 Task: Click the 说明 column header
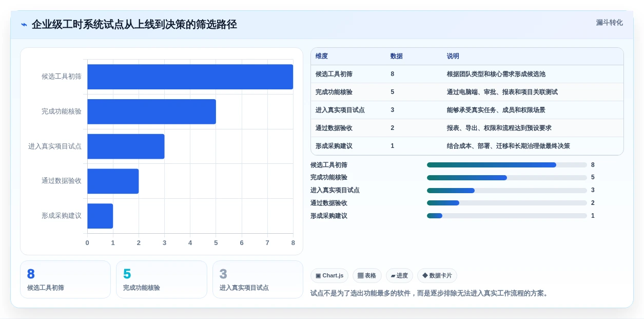(453, 56)
